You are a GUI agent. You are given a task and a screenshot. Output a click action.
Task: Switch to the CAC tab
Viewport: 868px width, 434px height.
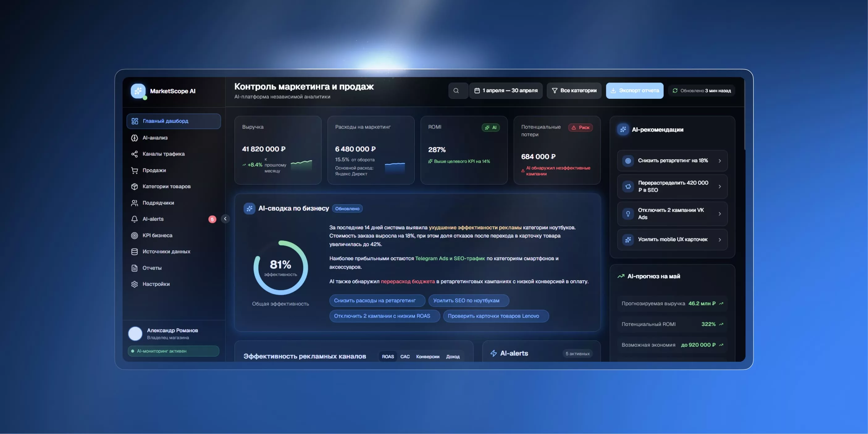coord(405,357)
